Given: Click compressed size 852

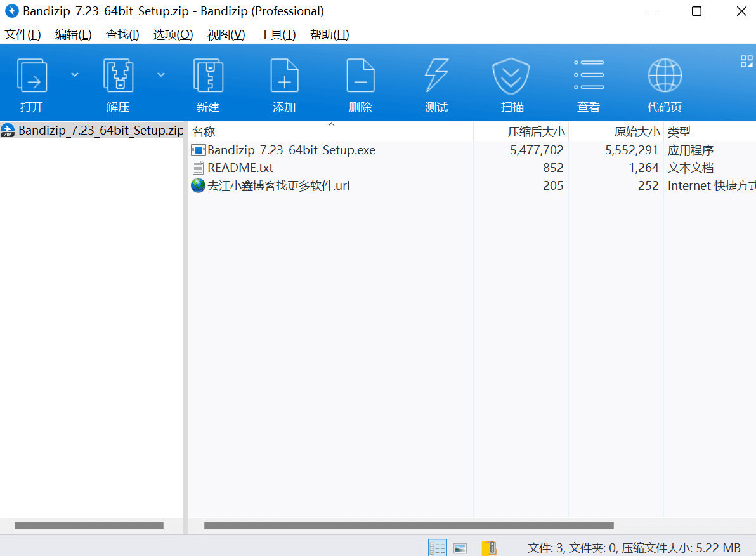Looking at the screenshot, I should pos(553,168).
